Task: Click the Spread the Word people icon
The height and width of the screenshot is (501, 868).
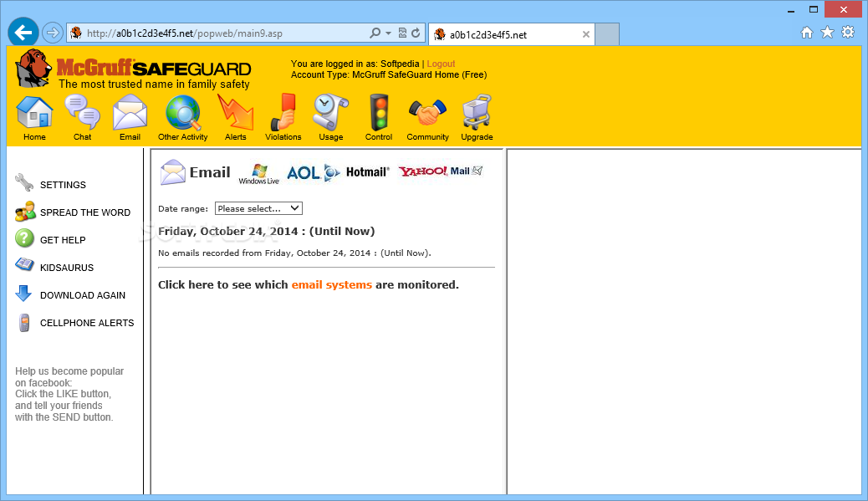Action: click(x=25, y=212)
